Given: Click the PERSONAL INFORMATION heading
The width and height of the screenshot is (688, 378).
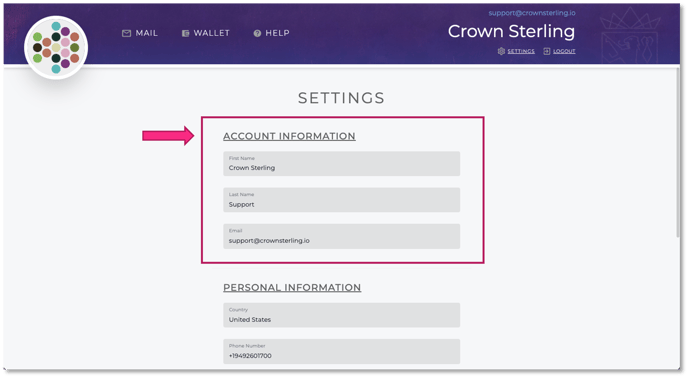Looking at the screenshot, I should (x=292, y=288).
